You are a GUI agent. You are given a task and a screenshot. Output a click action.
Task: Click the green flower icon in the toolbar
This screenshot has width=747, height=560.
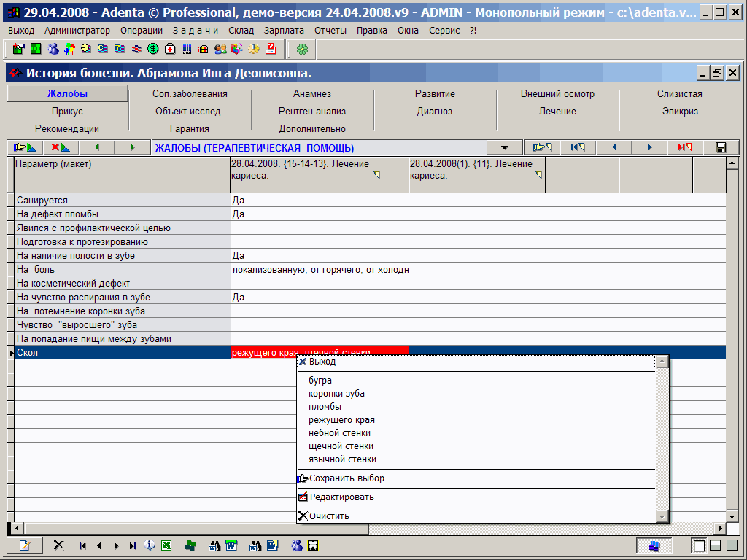point(302,49)
